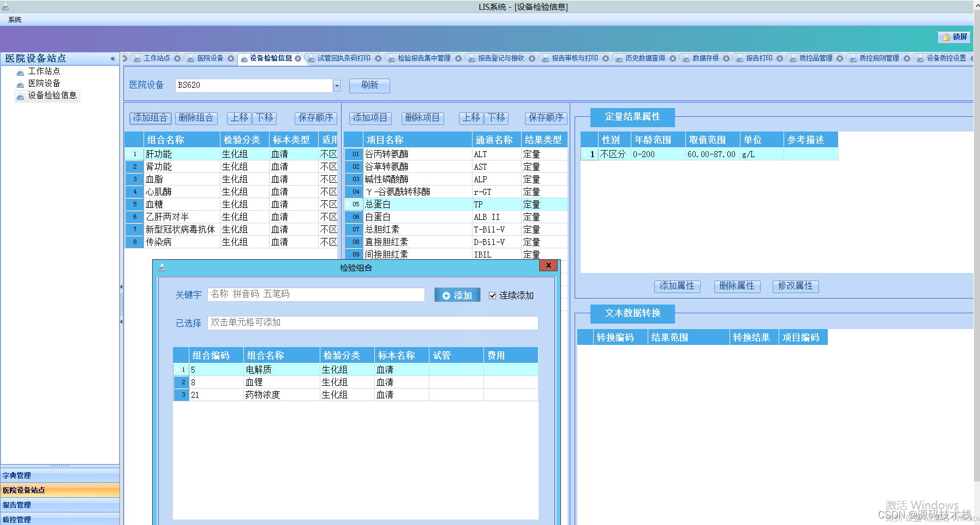The image size is (980, 525).
Task: Select the 血脂 combination row
Action: 231,180
